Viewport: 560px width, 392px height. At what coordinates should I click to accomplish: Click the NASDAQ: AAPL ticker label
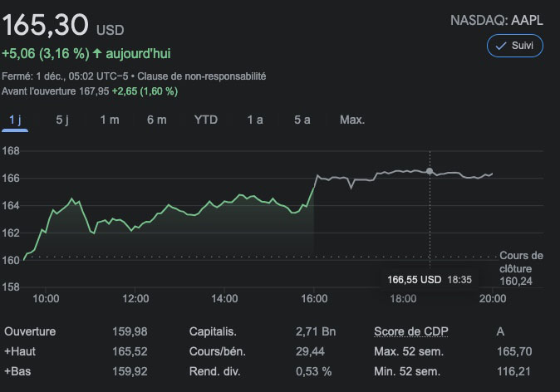point(496,21)
